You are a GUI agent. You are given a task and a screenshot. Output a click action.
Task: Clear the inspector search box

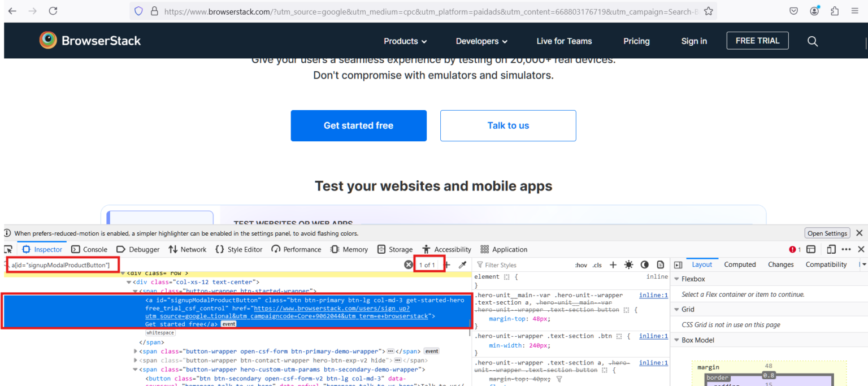408,265
